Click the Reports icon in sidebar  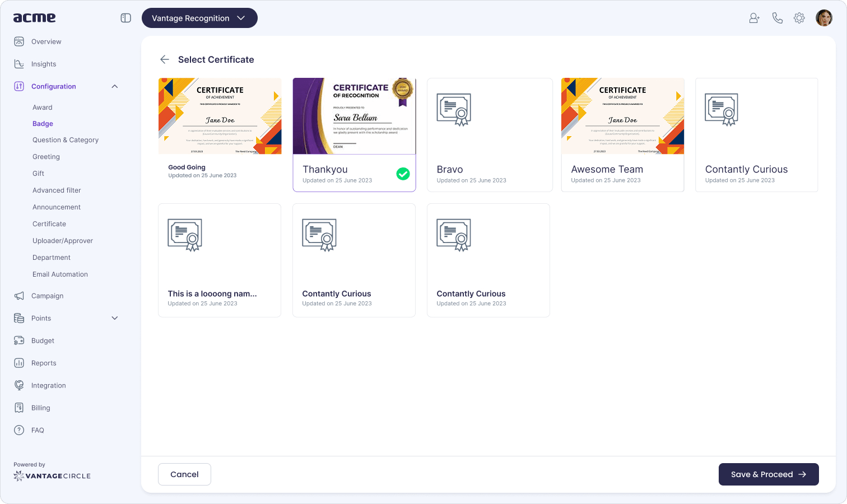click(x=19, y=363)
